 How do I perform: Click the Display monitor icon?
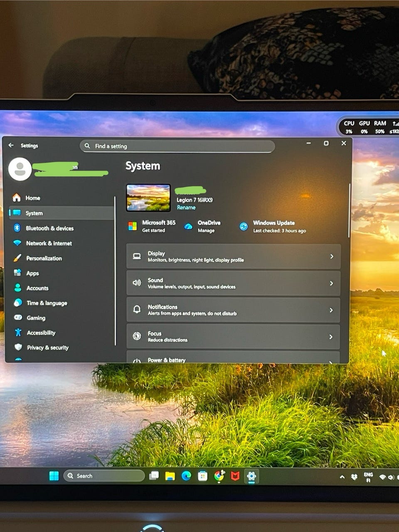[x=137, y=256]
